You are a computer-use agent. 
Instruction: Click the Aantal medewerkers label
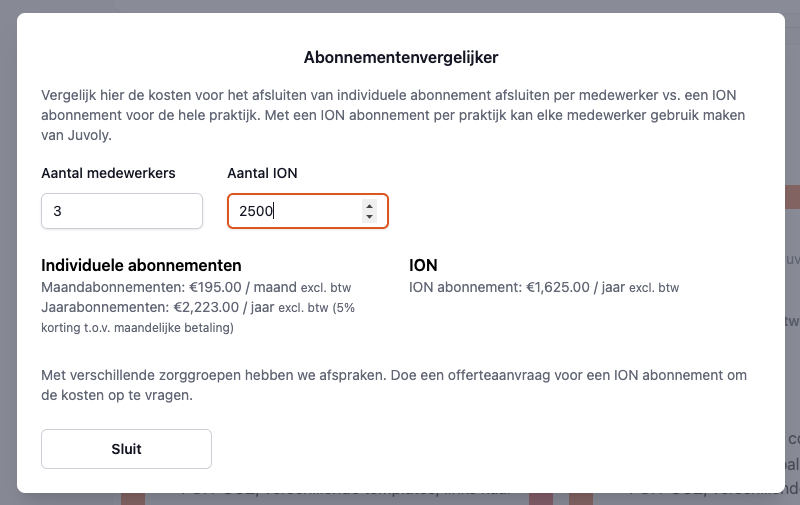tap(108, 173)
